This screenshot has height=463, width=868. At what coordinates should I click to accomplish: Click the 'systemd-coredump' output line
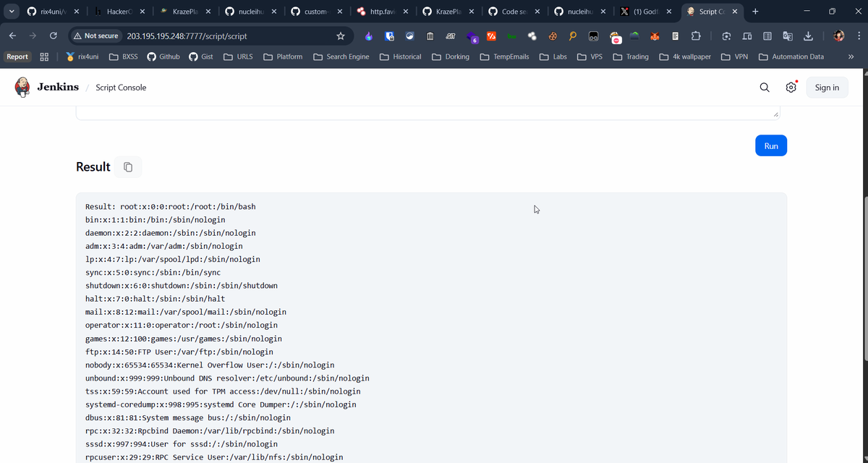point(221,404)
